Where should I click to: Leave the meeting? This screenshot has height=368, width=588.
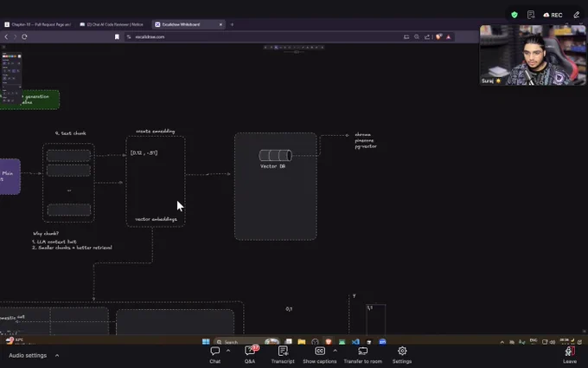tap(570, 355)
